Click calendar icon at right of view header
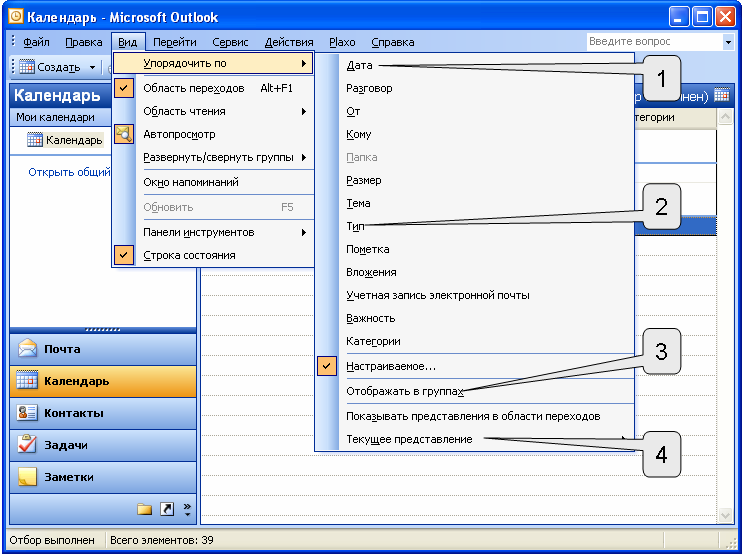Viewport: 742px width, 554px height. click(x=722, y=95)
